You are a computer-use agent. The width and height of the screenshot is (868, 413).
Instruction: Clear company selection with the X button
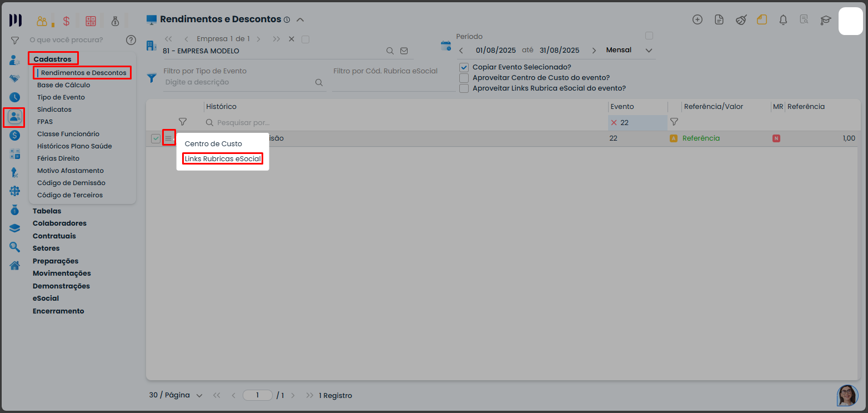(x=292, y=39)
